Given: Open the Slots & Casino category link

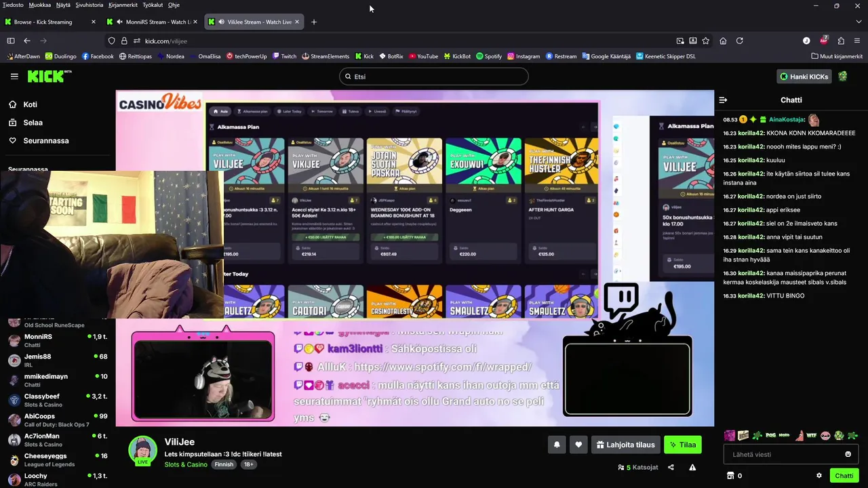Looking at the screenshot, I should click(186, 464).
